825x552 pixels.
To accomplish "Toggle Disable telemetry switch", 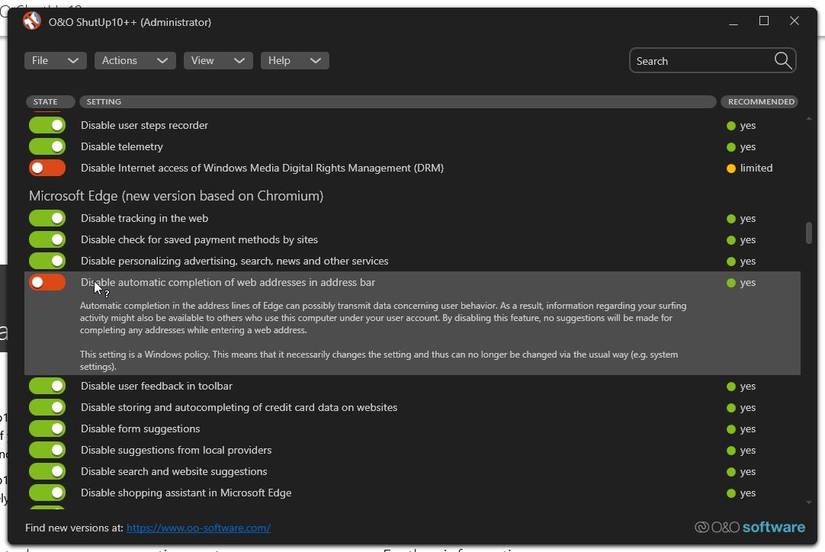I will click(x=47, y=146).
